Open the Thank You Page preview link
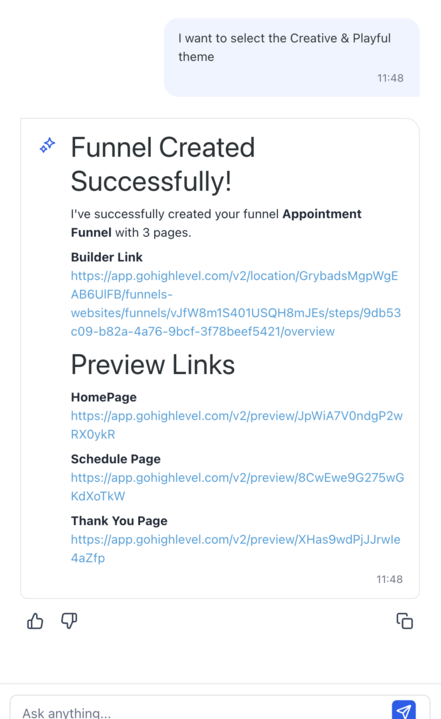The width and height of the screenshot is (441, 719). pos(236,549)
